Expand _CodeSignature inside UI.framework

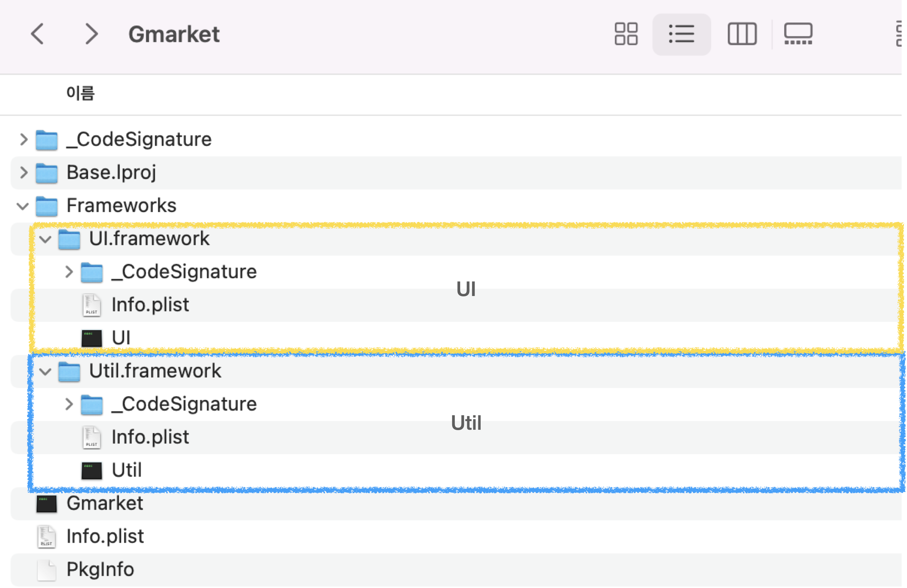(x=69, y=272)
